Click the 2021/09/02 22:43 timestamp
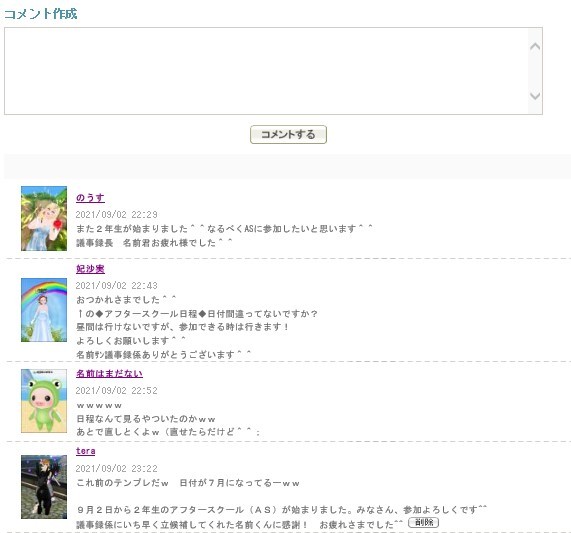This screenshot has height=533, width=571. 117,285
